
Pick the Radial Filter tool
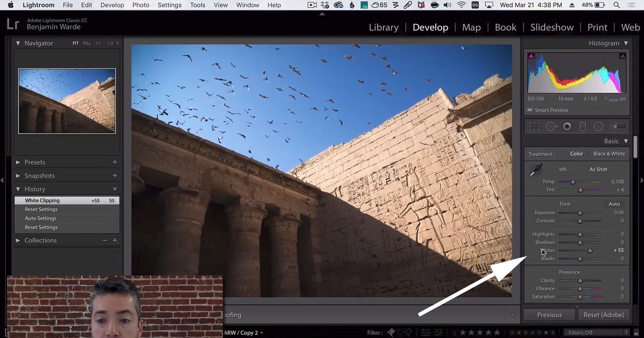point(599,127)
